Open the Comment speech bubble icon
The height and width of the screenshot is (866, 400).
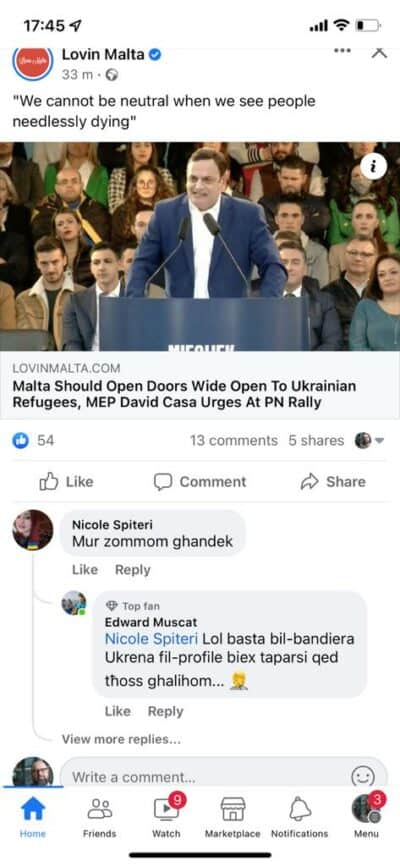pos(162,482)
